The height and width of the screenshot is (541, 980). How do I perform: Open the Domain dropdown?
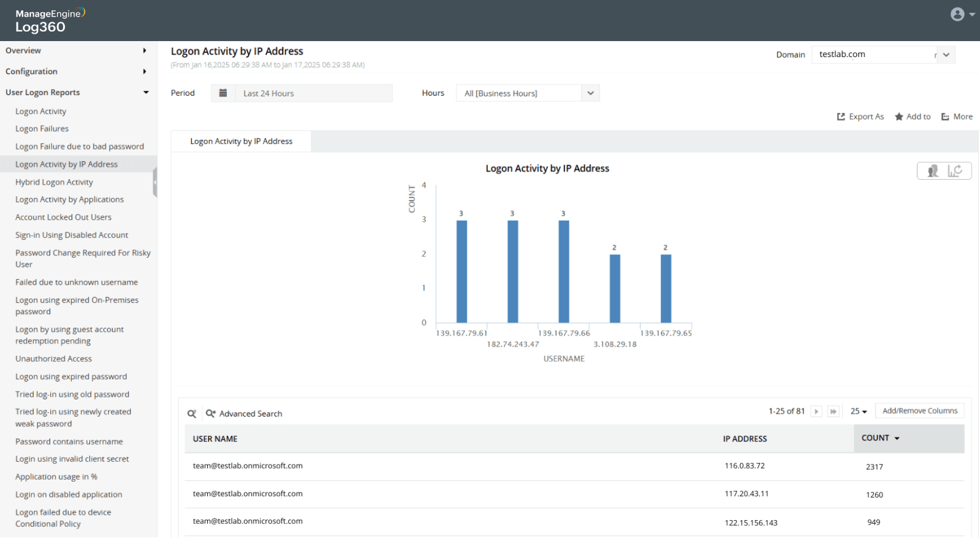946,55
